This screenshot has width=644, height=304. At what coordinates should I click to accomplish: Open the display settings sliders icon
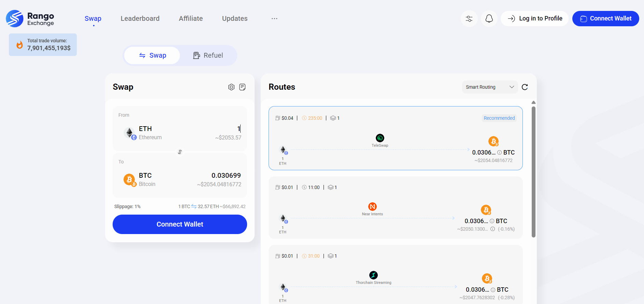pyautogui.click(x=469, y=18)
